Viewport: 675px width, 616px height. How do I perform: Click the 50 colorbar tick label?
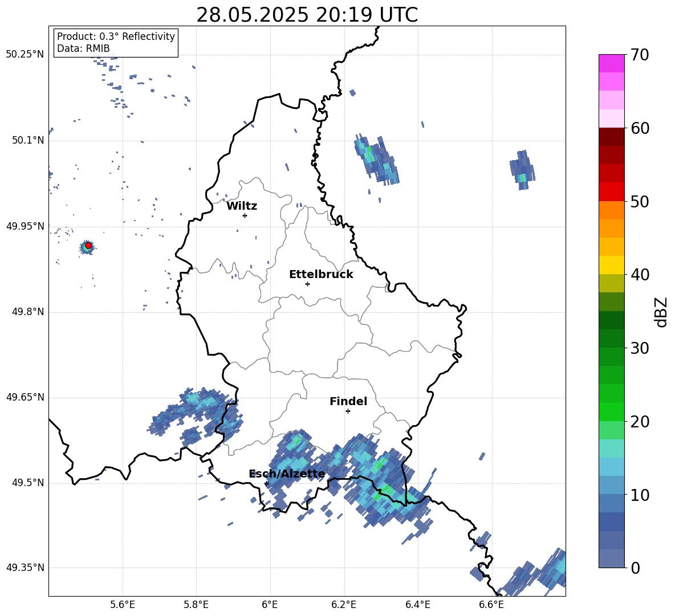click(x=640, y=202)
